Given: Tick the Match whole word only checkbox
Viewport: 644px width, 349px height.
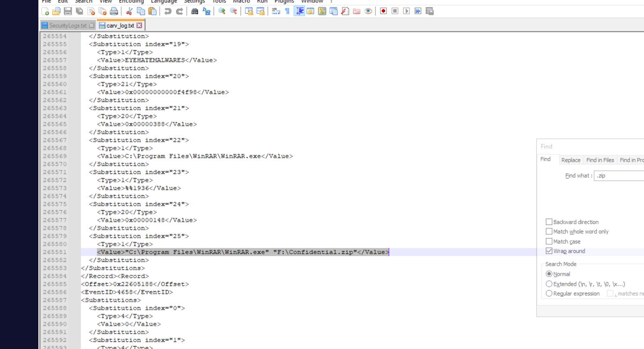Looking at the screenshot, I should coord(549,232).
